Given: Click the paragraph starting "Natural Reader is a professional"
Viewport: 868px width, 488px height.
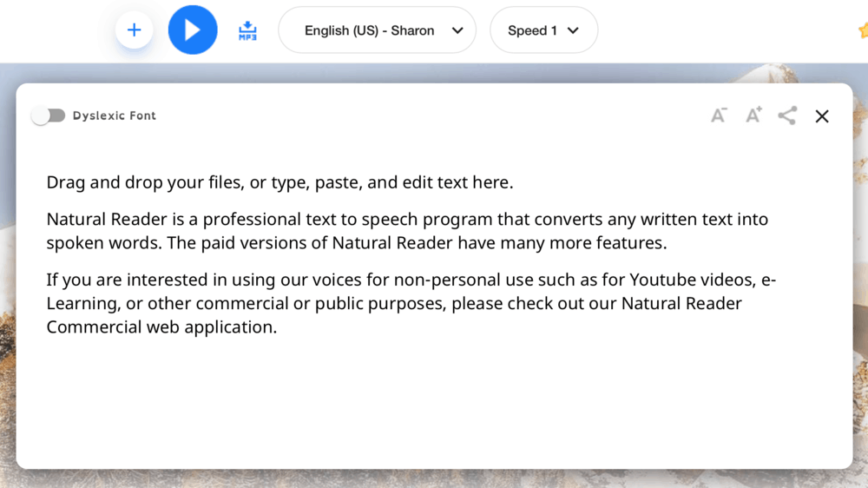Looking at the screenshot, I should (x=407, y=231).
